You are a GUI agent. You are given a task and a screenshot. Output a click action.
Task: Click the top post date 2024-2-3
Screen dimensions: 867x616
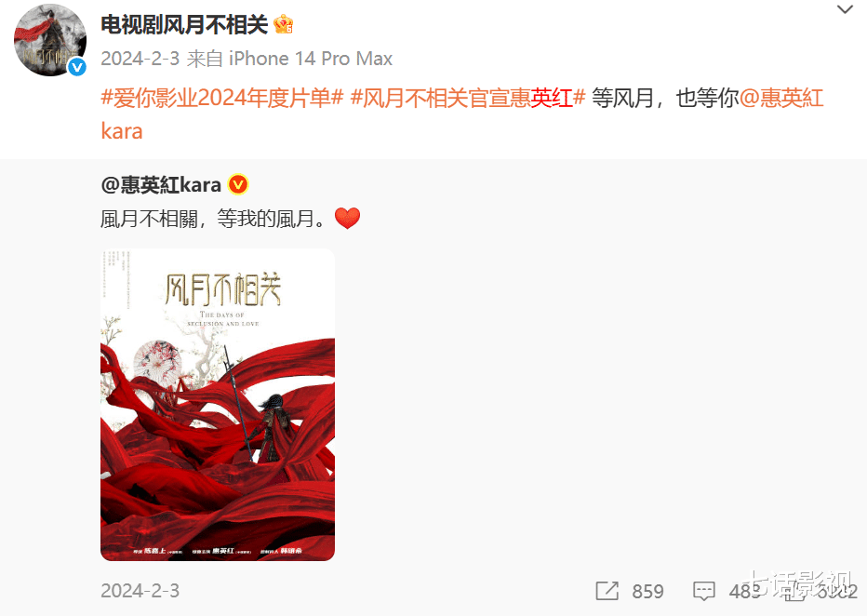point(140,59)
